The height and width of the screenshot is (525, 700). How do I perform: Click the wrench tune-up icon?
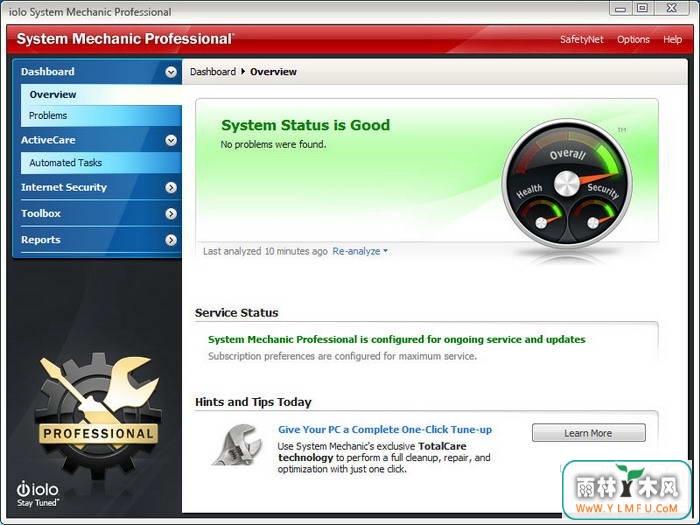click(x=237, y=445)
